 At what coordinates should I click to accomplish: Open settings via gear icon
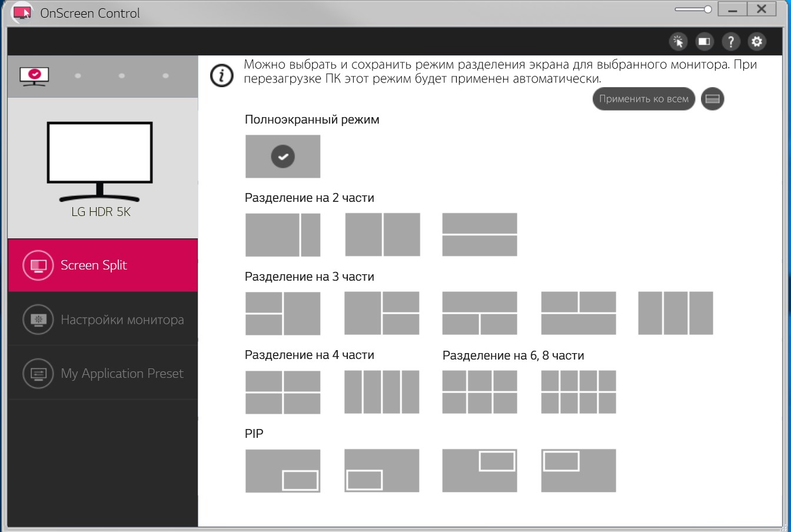(757, 42)
